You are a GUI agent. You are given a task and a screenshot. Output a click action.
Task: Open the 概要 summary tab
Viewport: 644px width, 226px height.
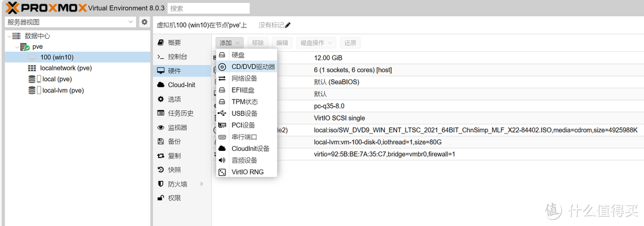pos(182,43)
